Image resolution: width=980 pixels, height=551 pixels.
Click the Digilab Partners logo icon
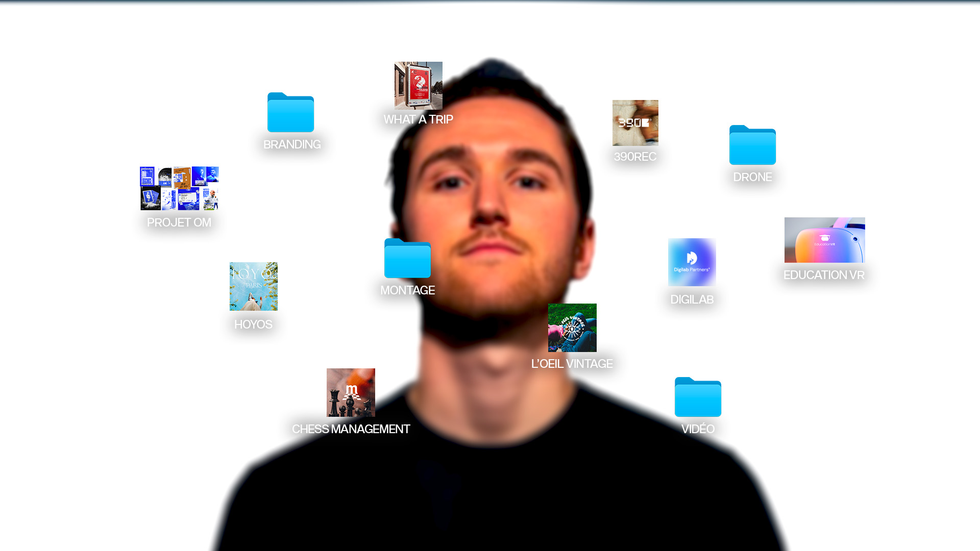coord(692,262)
